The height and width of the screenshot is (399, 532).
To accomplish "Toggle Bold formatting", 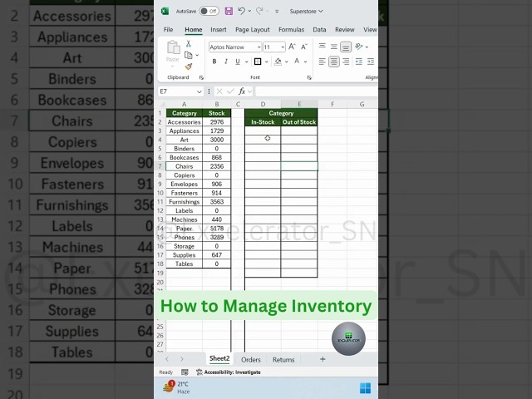I will coord(214,62).
